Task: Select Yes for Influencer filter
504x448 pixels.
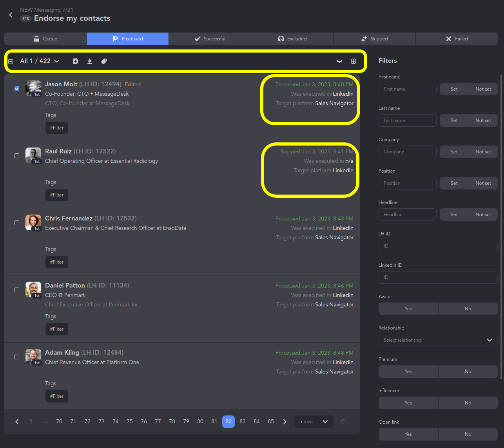Action: pos(408,403)
